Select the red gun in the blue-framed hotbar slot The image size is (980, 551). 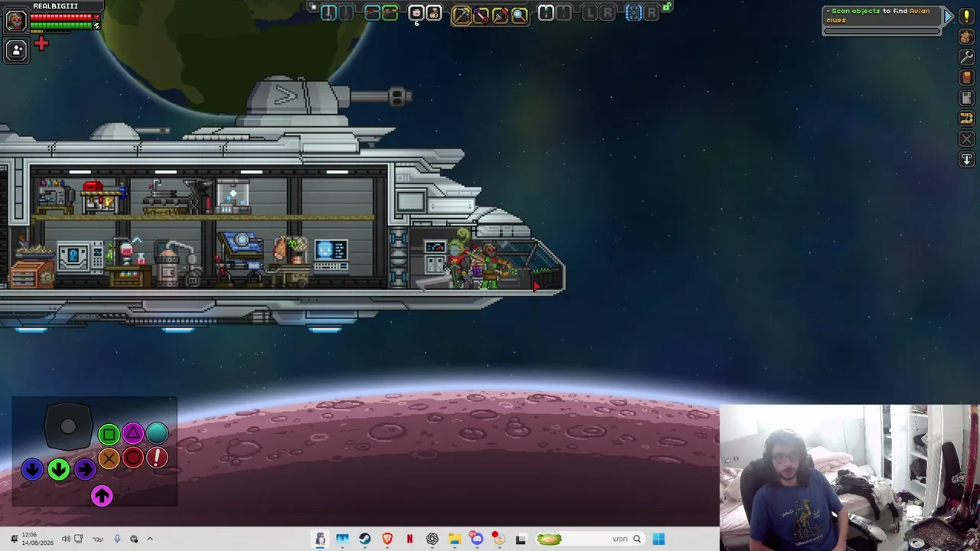coord(371,13)
